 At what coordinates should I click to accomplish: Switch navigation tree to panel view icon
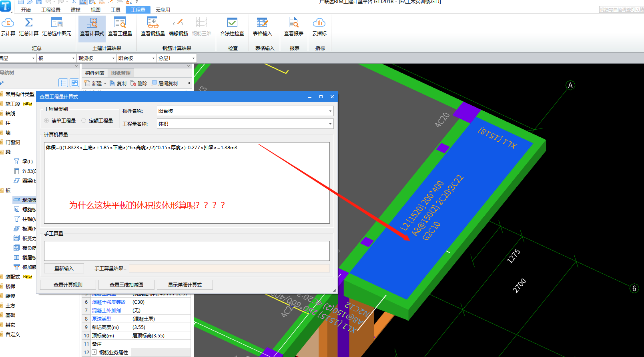pyautogui.click(x=74, y=83)
